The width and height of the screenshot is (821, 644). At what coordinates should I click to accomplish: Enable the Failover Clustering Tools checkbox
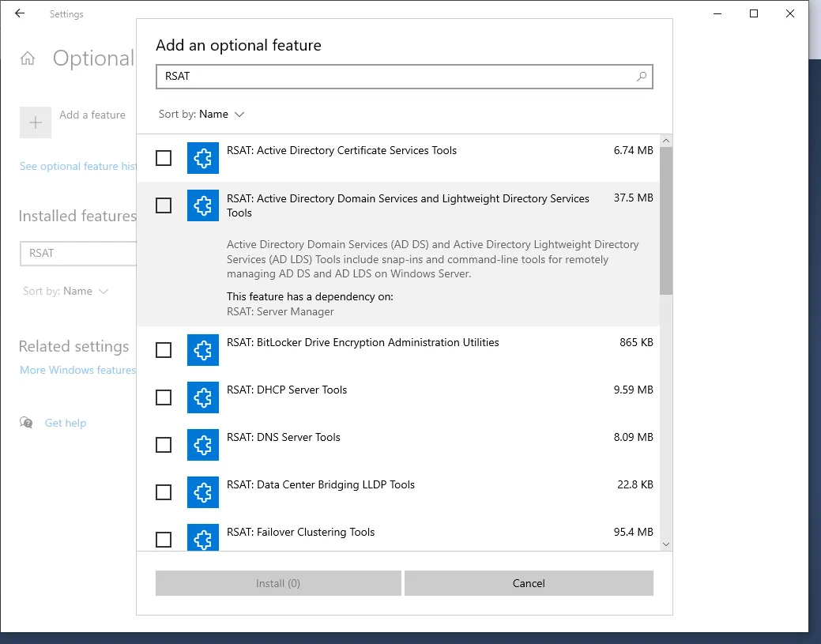164,540
